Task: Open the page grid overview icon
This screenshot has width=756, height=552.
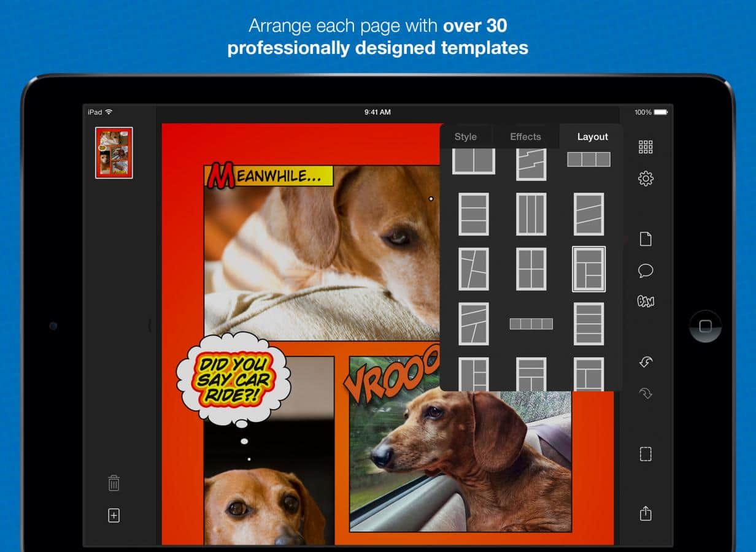Action: pyautogui.click(x=646, y=147)
